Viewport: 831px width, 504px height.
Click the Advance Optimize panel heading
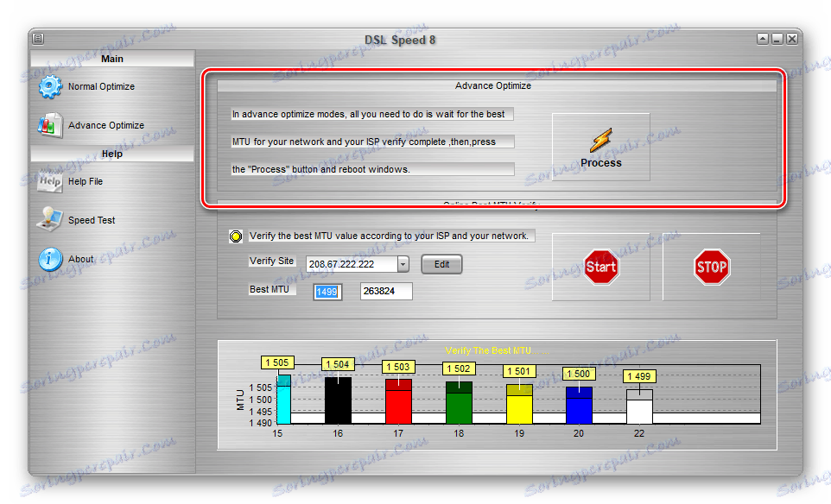pos(493,85)
